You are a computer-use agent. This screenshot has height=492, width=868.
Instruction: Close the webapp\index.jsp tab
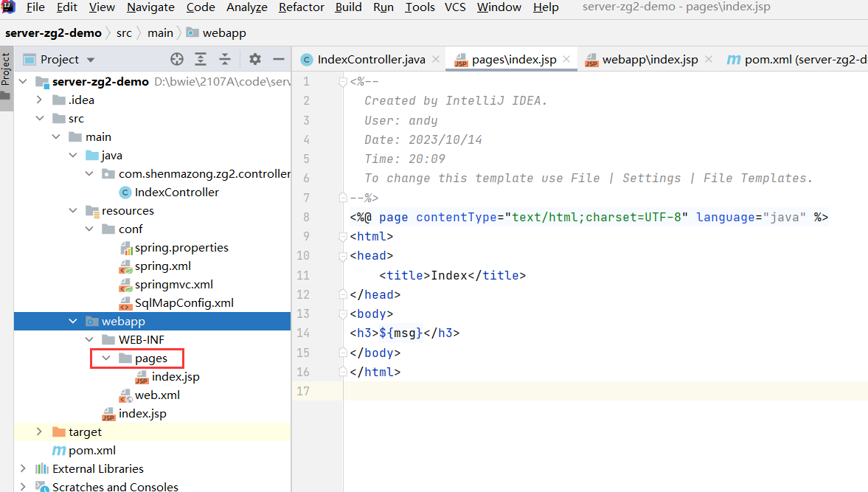(x=709, y=59)
